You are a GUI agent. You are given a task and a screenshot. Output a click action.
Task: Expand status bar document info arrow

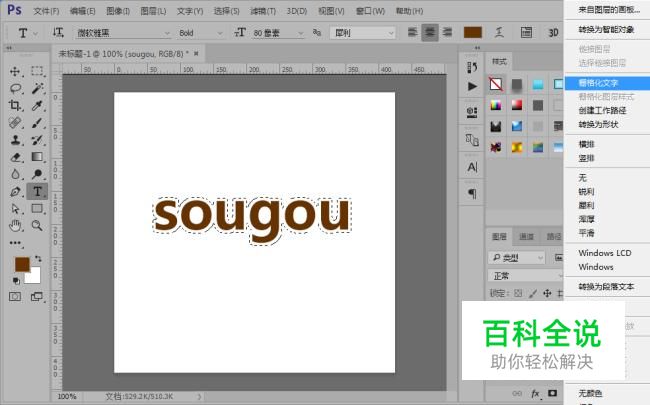click(x=199, y=397)
